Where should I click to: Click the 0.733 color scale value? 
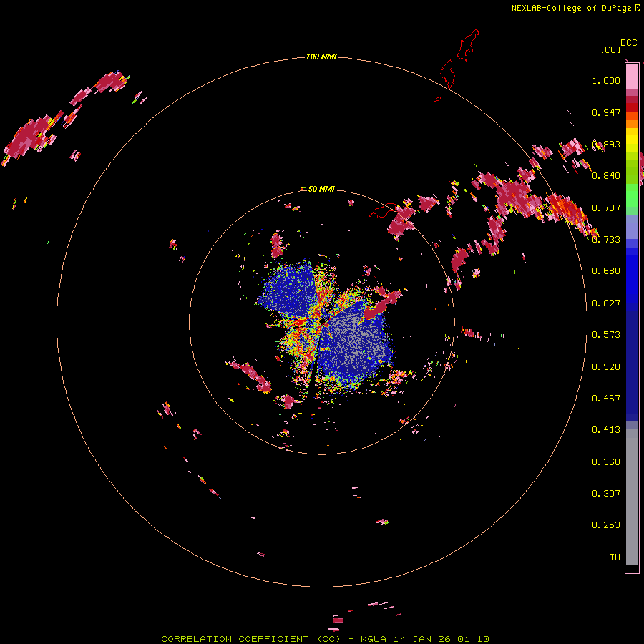(606, 240)
